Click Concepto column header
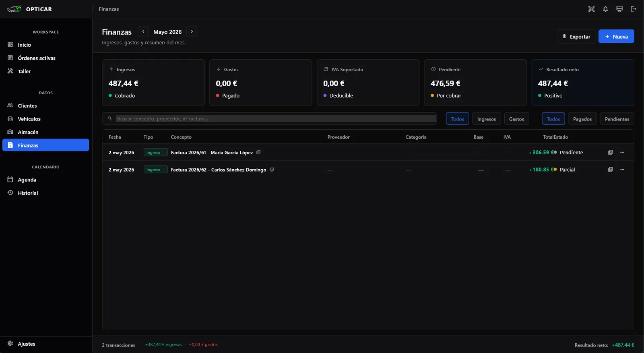The width and height of the screenshot is (644, 353). click(x=181, y=137)
